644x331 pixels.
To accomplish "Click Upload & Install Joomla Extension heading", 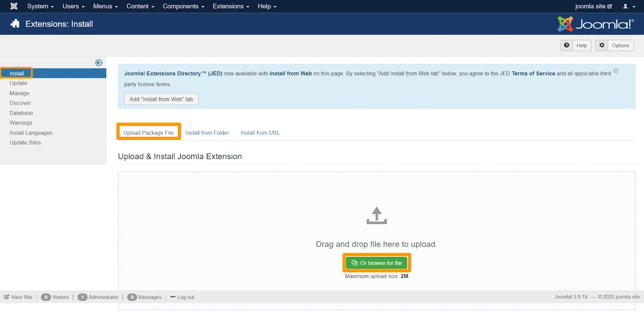I will point(180,156).
